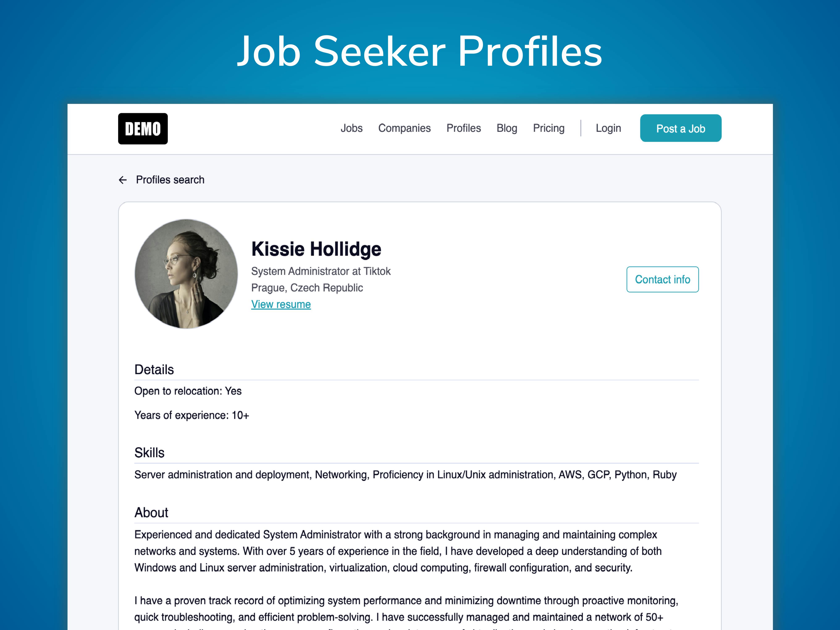The height and width of the screenshot is (630, 840).
Task: Return to Profiles search
Action: [170, 180]
